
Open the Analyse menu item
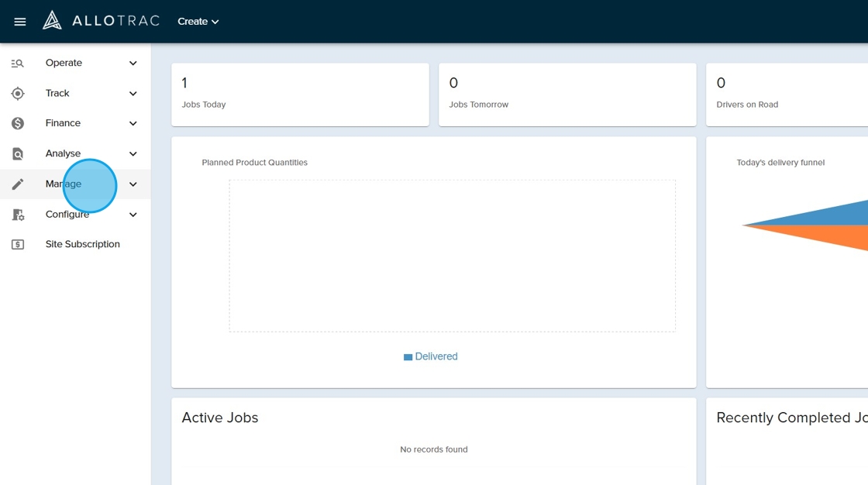[x=63, y=154]
